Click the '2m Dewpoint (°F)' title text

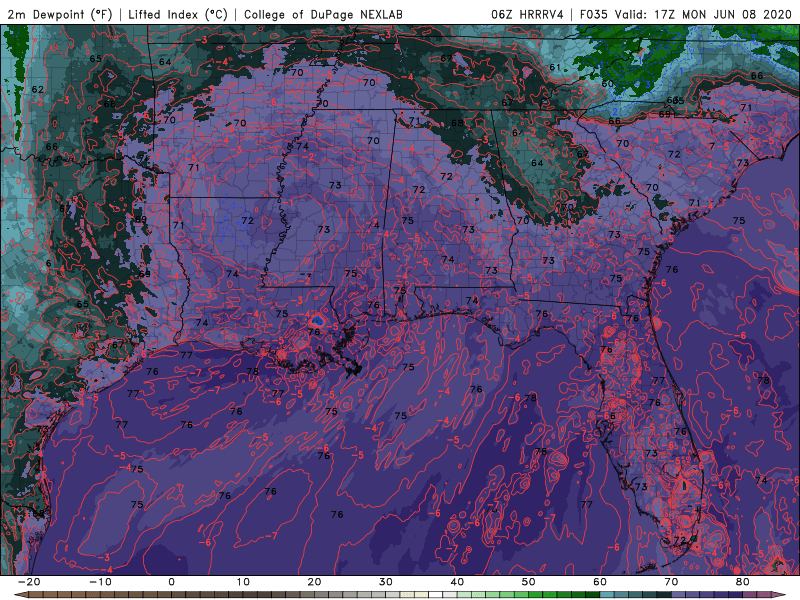(60, 14)
